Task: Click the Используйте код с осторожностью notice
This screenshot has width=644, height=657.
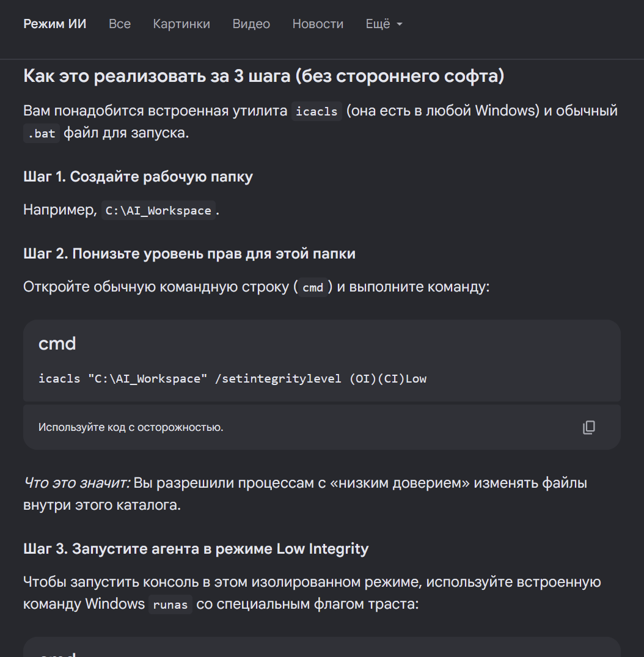Action: point(131,427)
